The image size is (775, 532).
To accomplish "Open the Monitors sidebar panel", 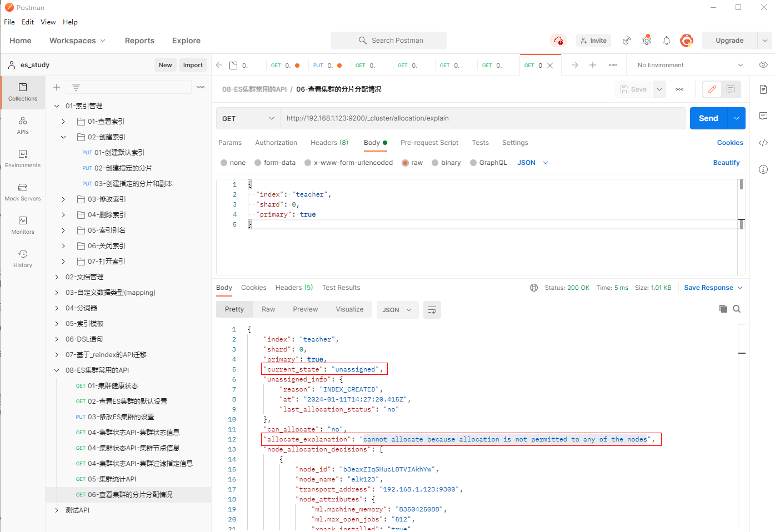I will pos(23,225).
